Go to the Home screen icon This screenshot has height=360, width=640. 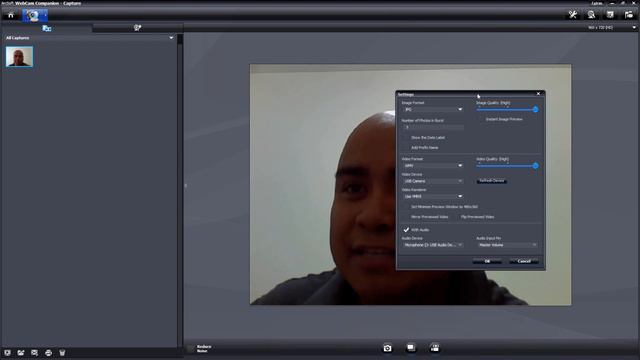tap(11, 15)
